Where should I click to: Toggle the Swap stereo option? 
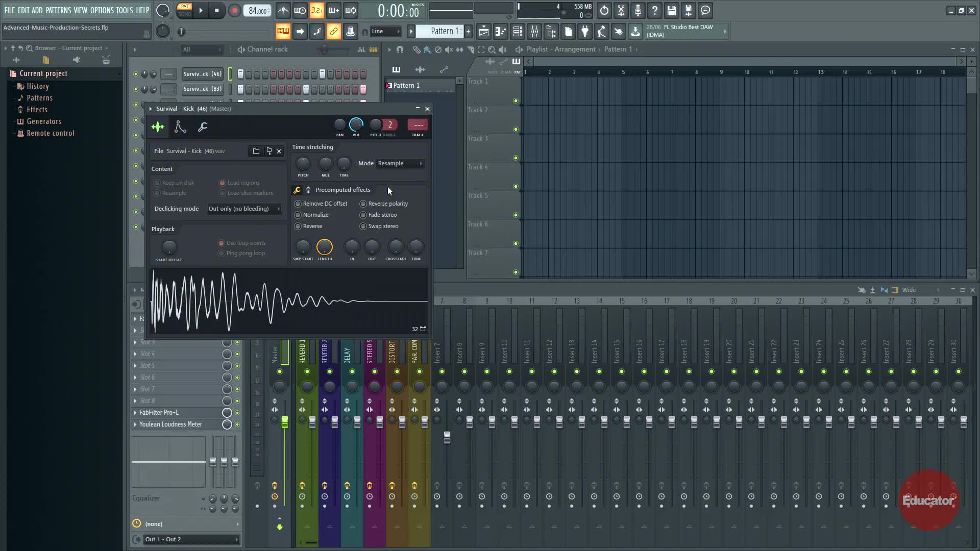[x=363, y=226]
